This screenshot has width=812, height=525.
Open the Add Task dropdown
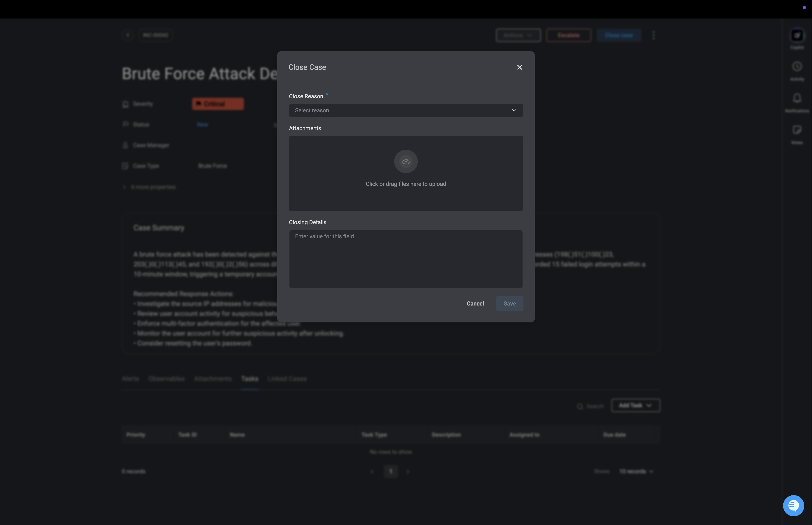(x=635, y=405)
